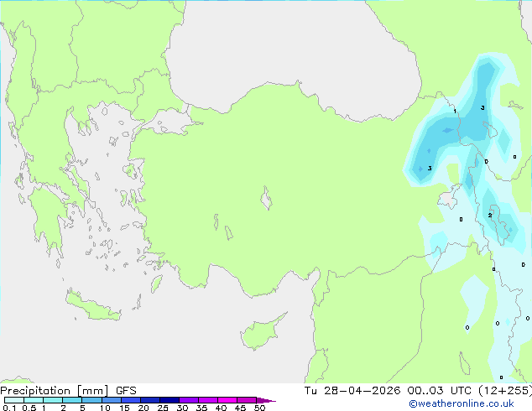This screenshot has height=411, width=532.
Task: Click the above-50 arrow tip of legend
Action: point(266,400)
